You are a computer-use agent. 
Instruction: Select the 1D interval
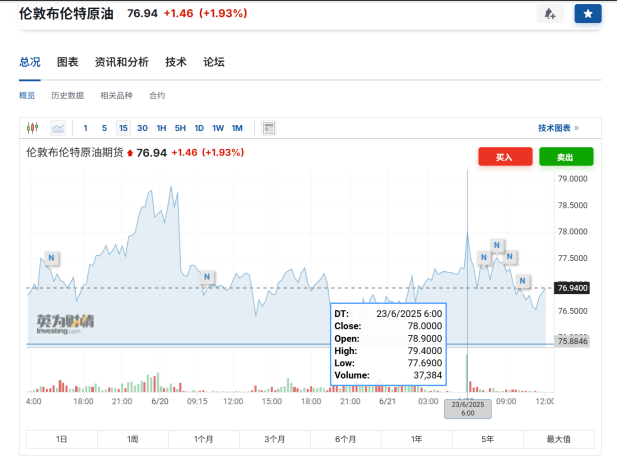click(x=199, y=128)
